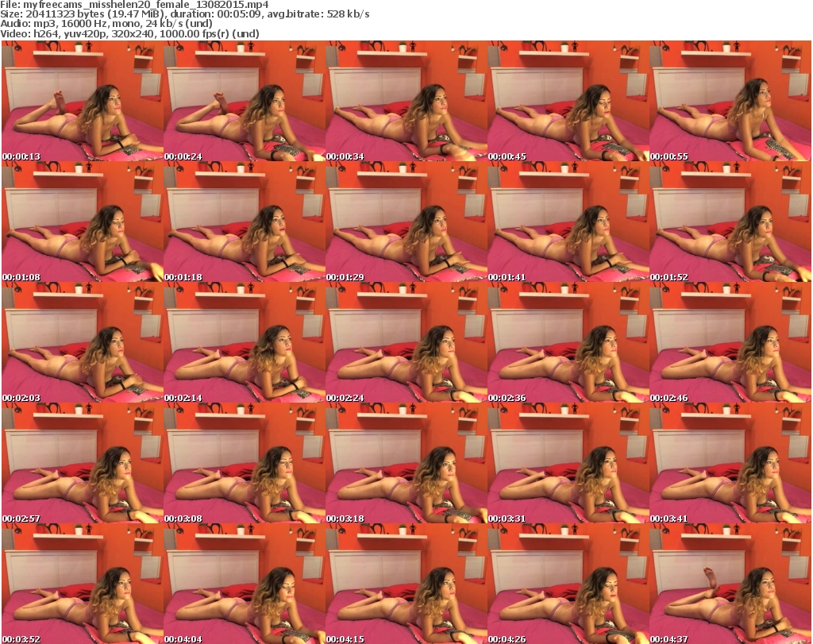Select the thumbnail stamped 00:00:13

pyautogui.click(x=83, y=101)
